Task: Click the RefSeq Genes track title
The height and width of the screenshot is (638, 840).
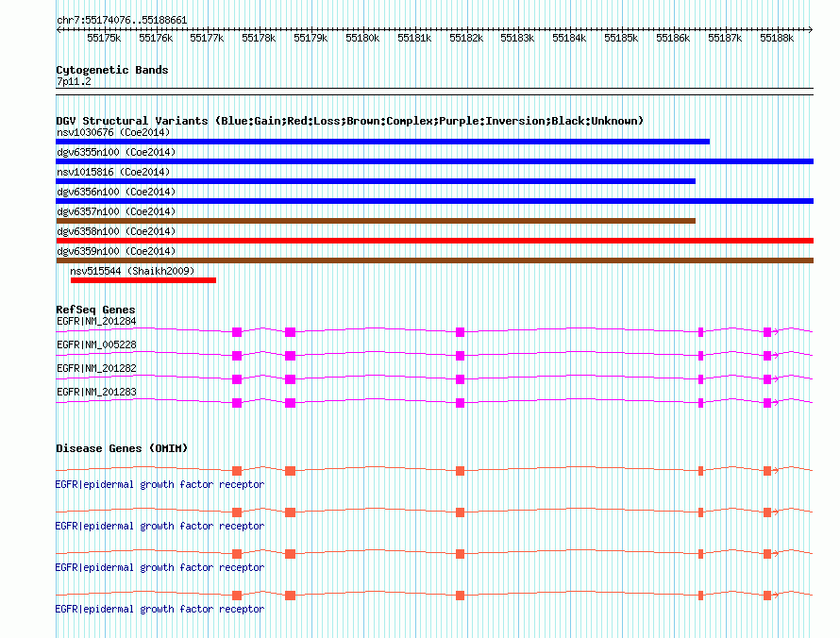Action: click(95, 310)
